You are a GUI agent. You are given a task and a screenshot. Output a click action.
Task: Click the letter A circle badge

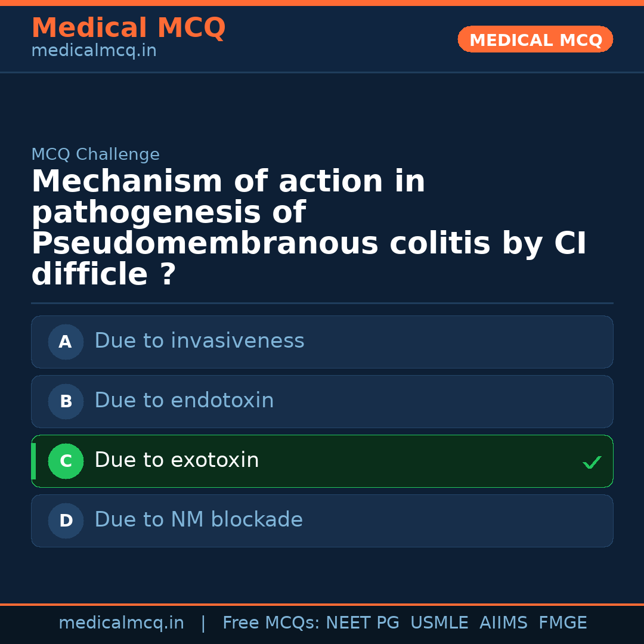(x=66, y=342)
